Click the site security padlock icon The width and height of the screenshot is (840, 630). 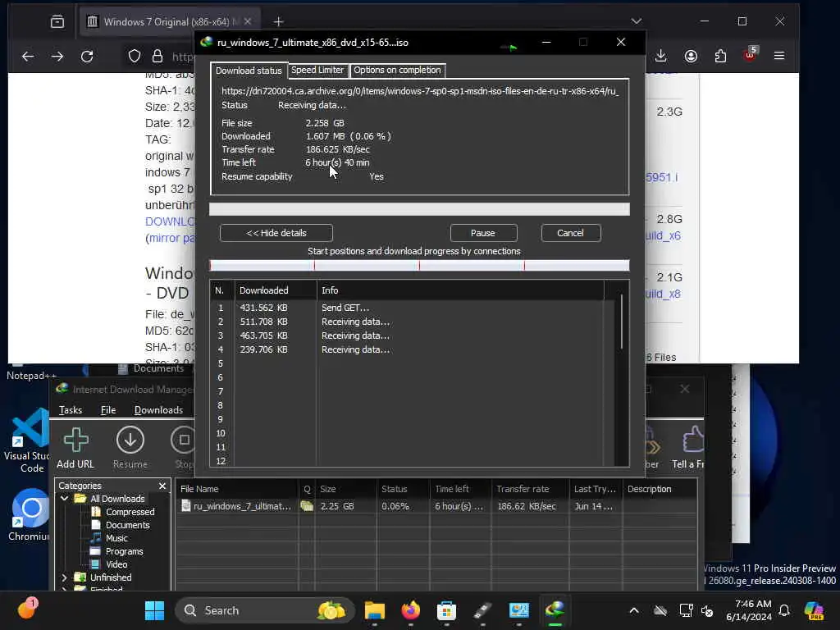pos(157,56)
